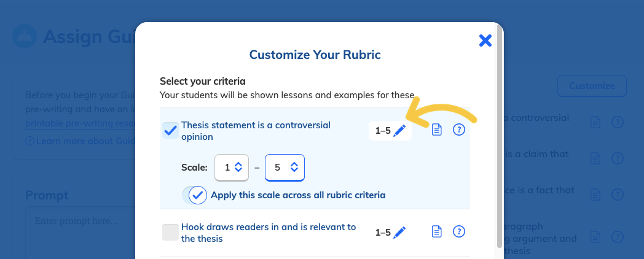Edit the 1–5 scale for Hook criterion
The width and height of the screenshot is (644, 259).
tap(390, 233)
